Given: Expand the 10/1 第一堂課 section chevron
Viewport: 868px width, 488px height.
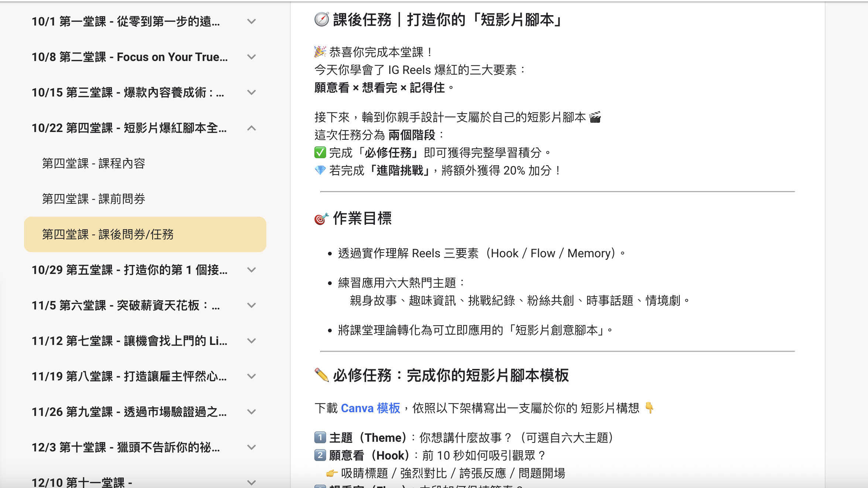Looking at the screenshot, I should point(252,21).
